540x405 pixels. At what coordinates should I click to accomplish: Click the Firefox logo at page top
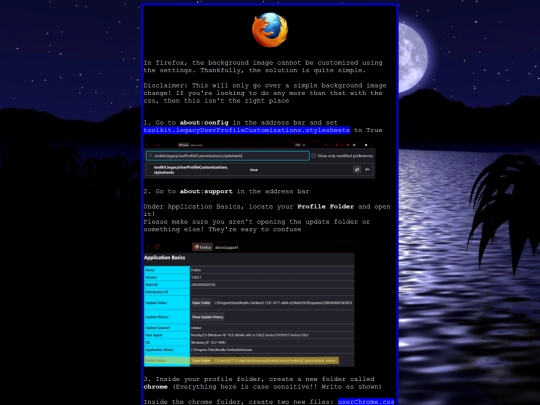(270, 30)
